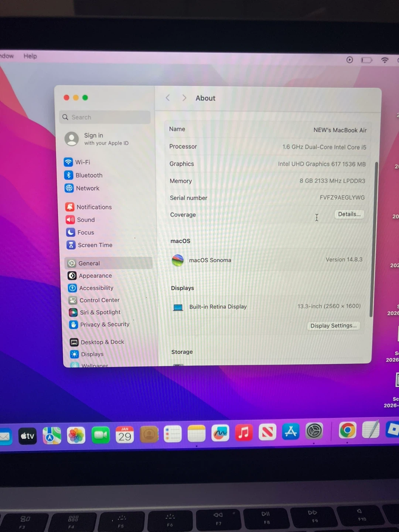Click the back navigation chevron

[x=168, y=98]
